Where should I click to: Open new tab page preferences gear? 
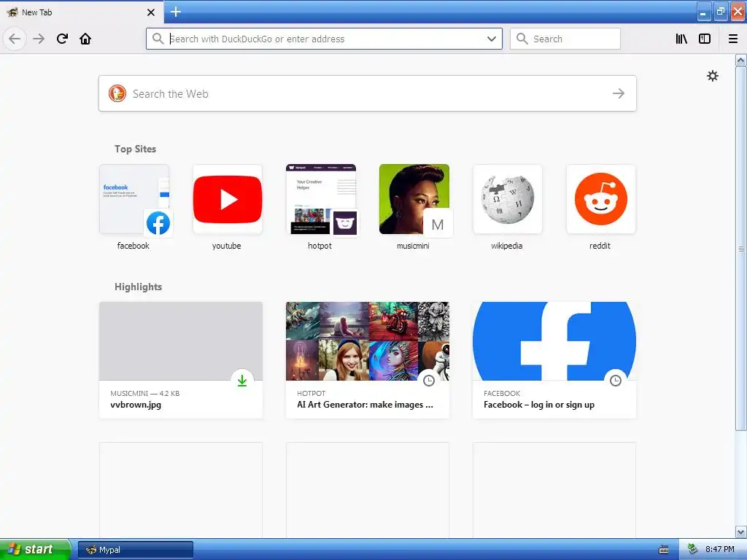coord(713,76)
